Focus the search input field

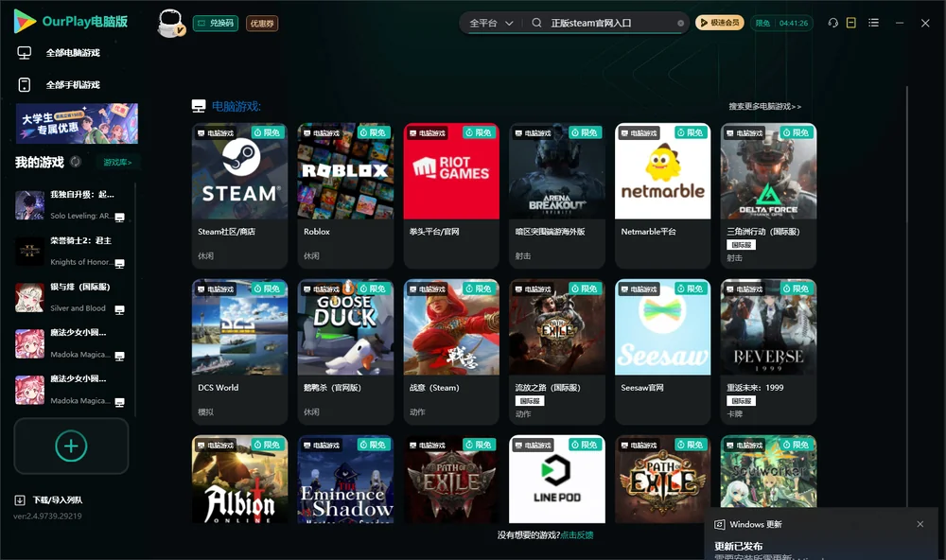[609, 23]
